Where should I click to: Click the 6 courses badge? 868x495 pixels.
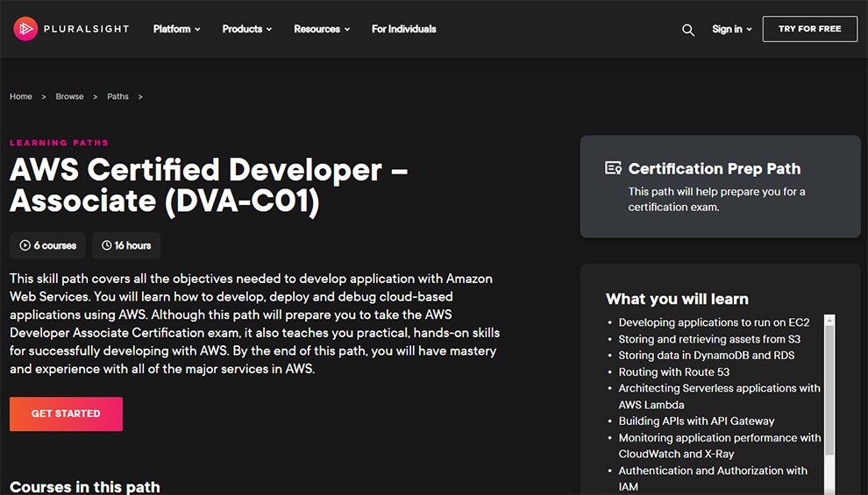(47, 245)
